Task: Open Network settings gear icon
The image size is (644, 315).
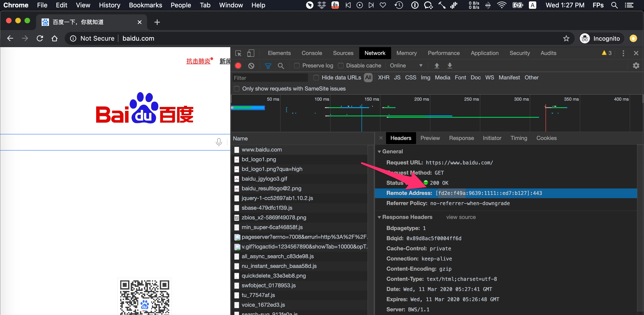Action: 636,66
